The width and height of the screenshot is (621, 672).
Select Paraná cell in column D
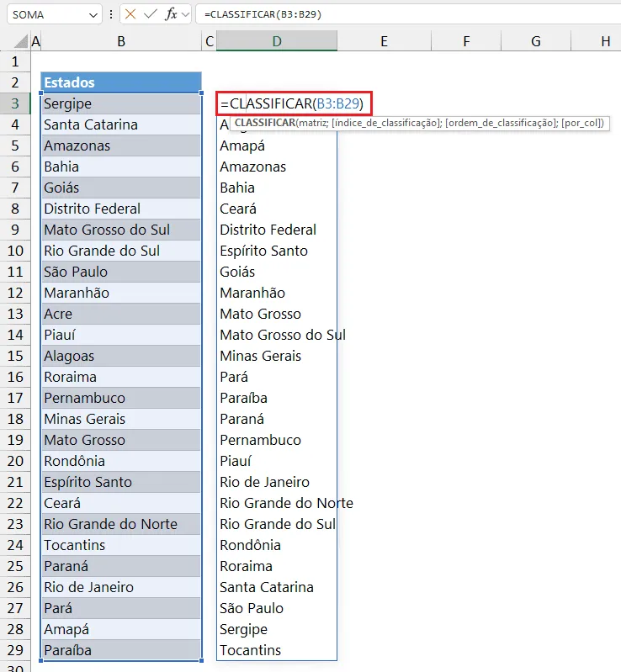(x=277, y=419)
